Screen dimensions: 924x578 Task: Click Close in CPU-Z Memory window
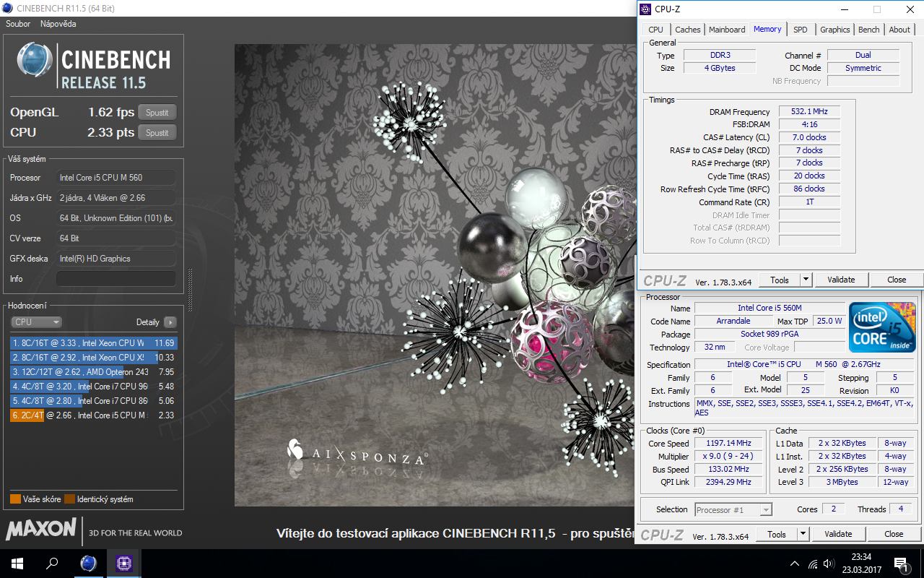(897, 280)
